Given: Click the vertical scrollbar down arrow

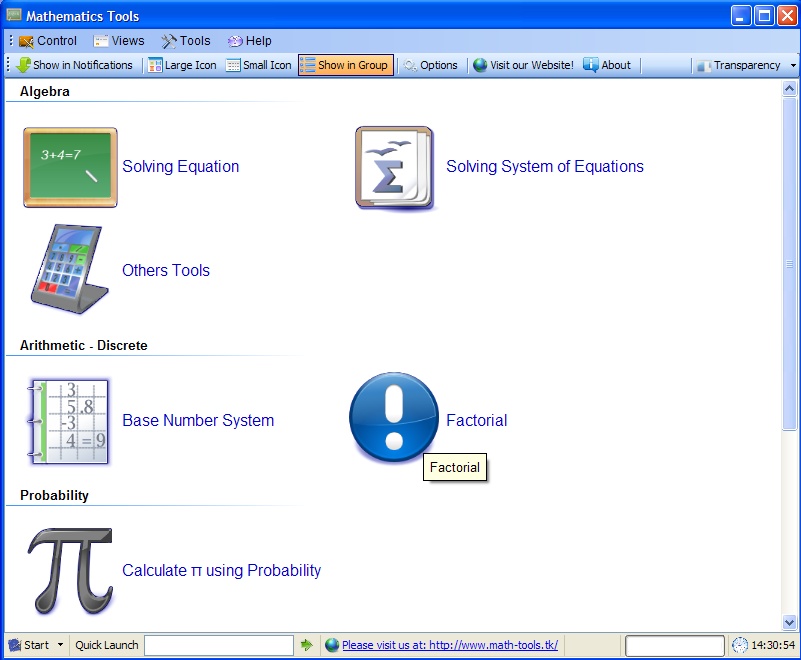Looking at the screenshot, I should (x=789, y=622).
